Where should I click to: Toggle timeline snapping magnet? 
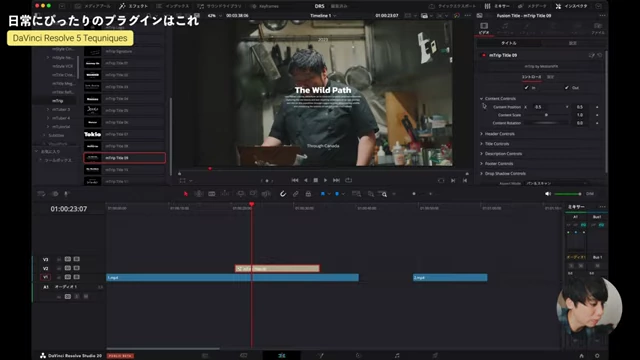coord(282,194)
